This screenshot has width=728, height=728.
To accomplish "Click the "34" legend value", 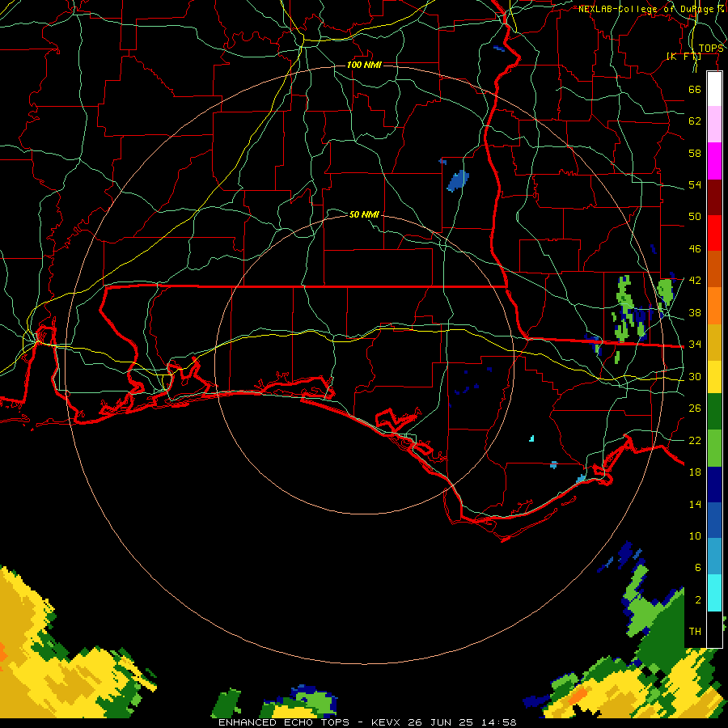I will pos(695,345).
